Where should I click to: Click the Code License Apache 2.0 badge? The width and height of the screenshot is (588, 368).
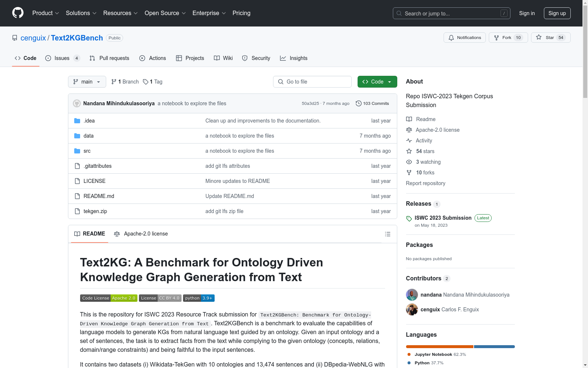coord(108,298)
